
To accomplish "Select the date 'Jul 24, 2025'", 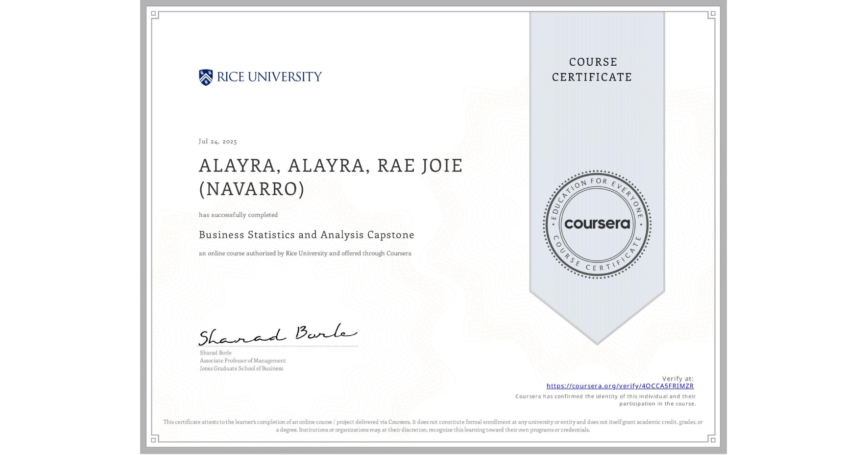I will (218, 141).
